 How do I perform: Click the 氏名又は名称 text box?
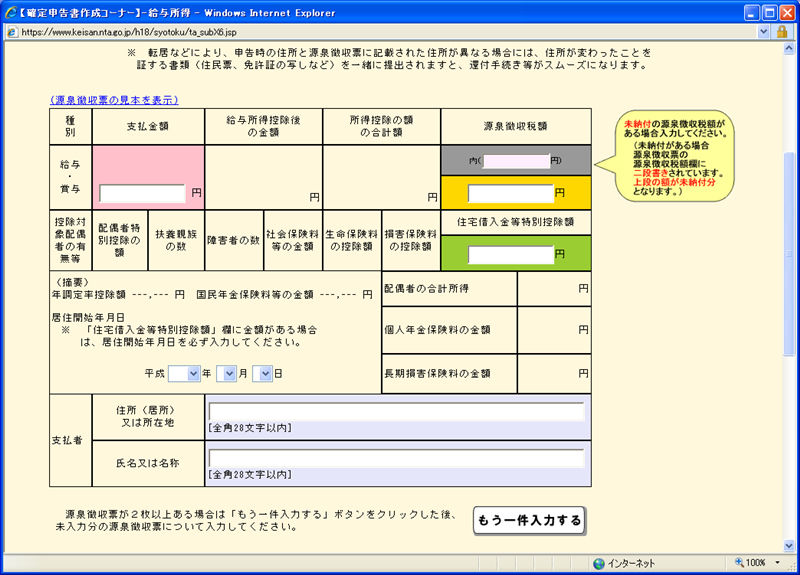(396, 459)
